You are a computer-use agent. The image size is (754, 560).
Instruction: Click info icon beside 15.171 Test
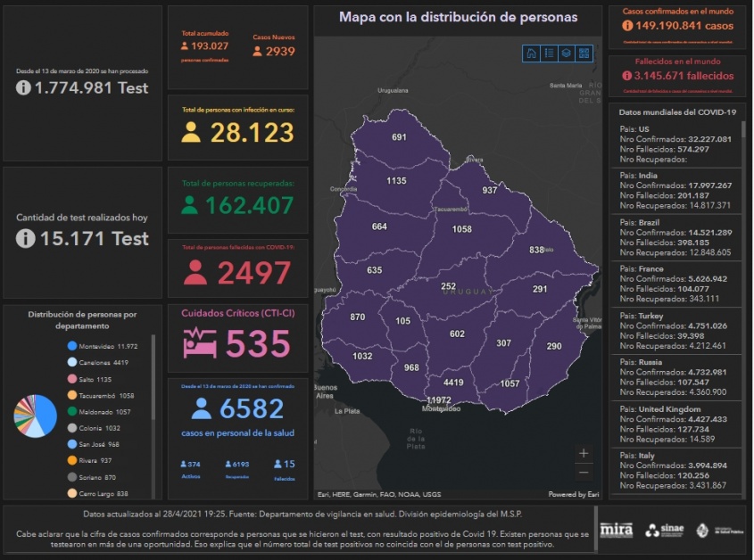(24, 239)
